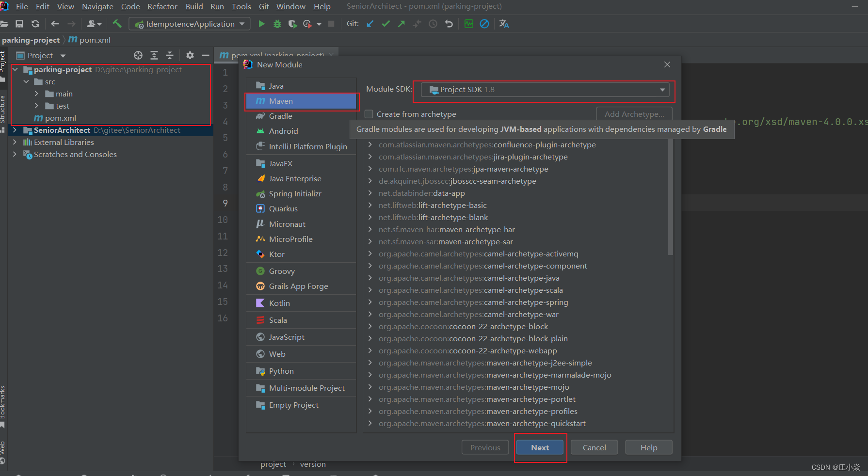Click the Next button

540,448
